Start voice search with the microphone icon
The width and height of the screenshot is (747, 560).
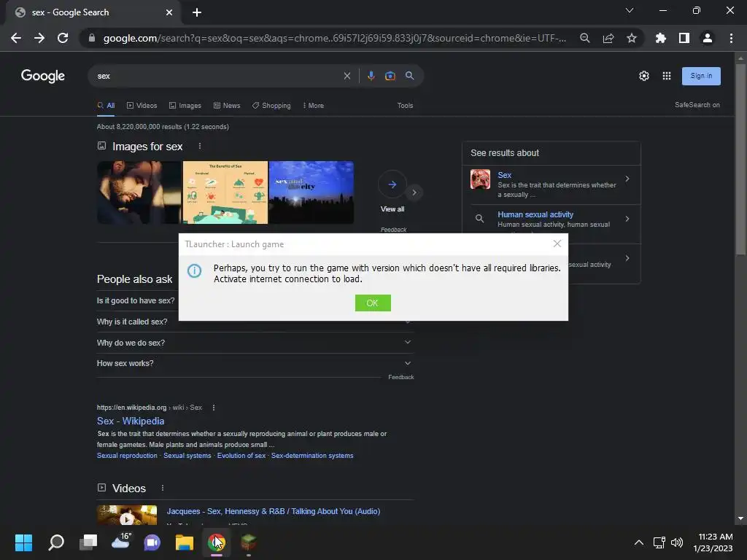coord(371,76)
